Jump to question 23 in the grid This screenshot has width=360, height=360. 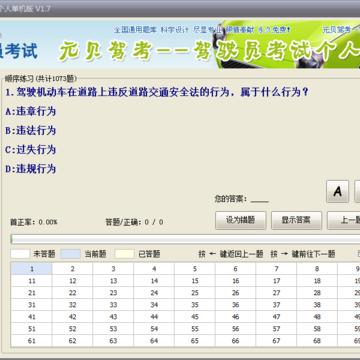pyautogui.click(x=113, y=293)
